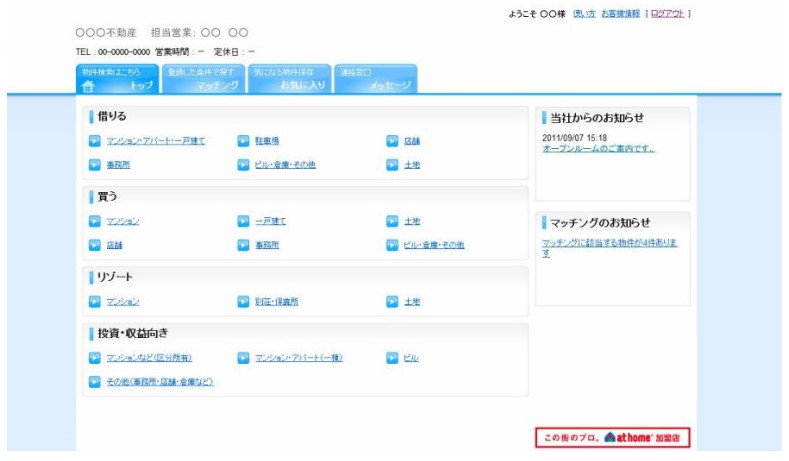This screenshot has width=789, height=461.
Task: Open the 使い方 link at top
Action: pyautogui.click(x=584, y=14)
